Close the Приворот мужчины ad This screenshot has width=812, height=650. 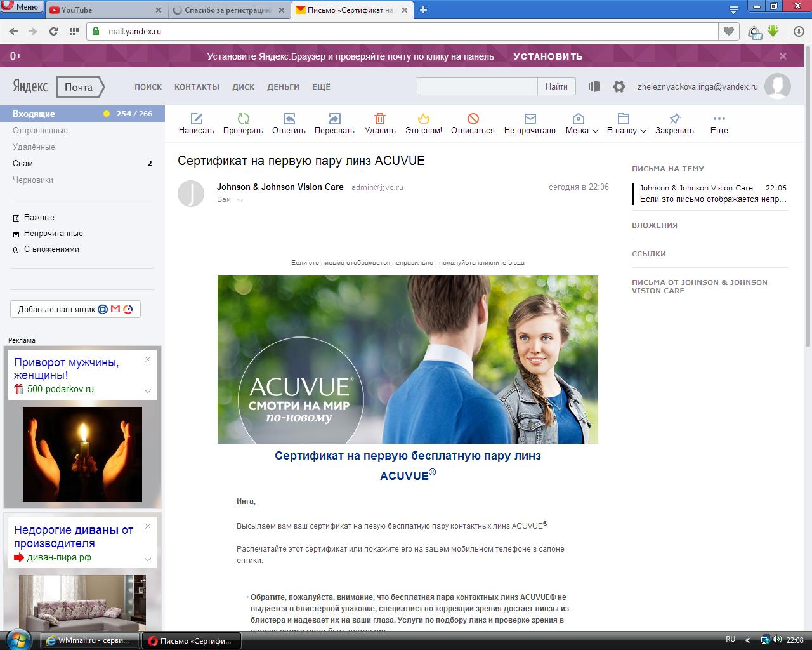pyautogui.click(x=148, y=359)
